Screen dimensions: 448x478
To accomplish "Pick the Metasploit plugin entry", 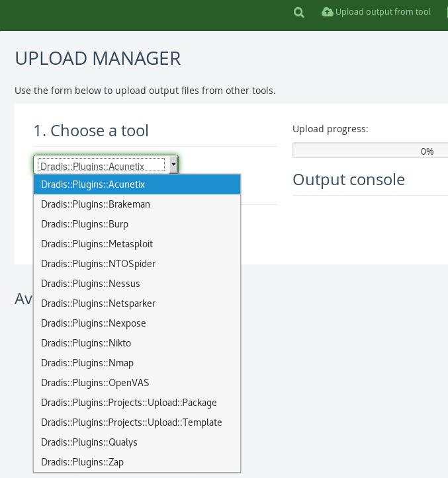I will (x=137, y=244).
